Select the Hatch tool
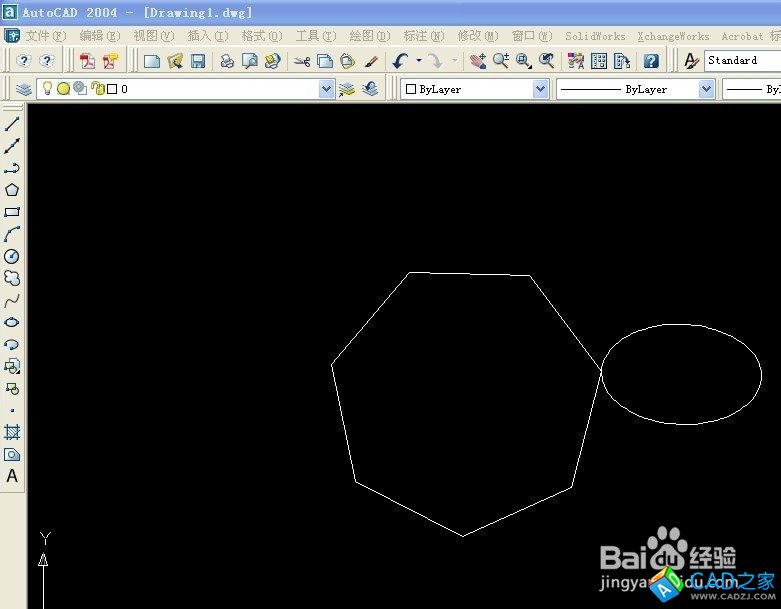 pyautogui.click(x=13, y=432)
